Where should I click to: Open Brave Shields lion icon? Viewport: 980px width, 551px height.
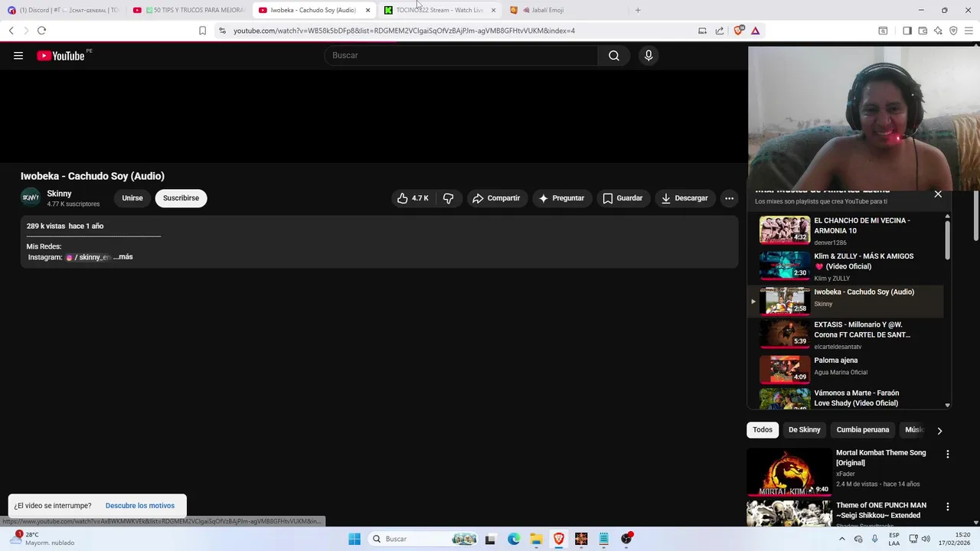point(739,31)
